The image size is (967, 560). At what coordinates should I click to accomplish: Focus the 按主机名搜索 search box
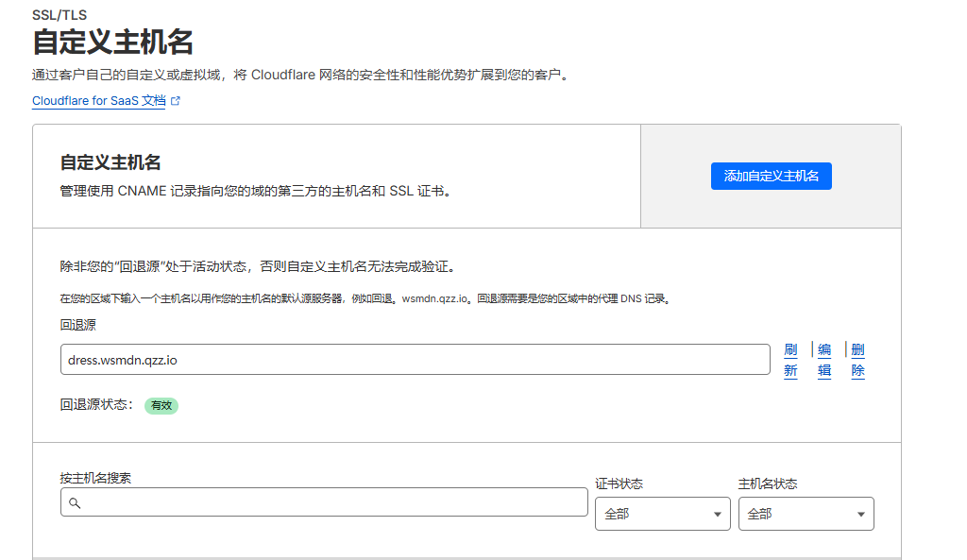point(331,502)
